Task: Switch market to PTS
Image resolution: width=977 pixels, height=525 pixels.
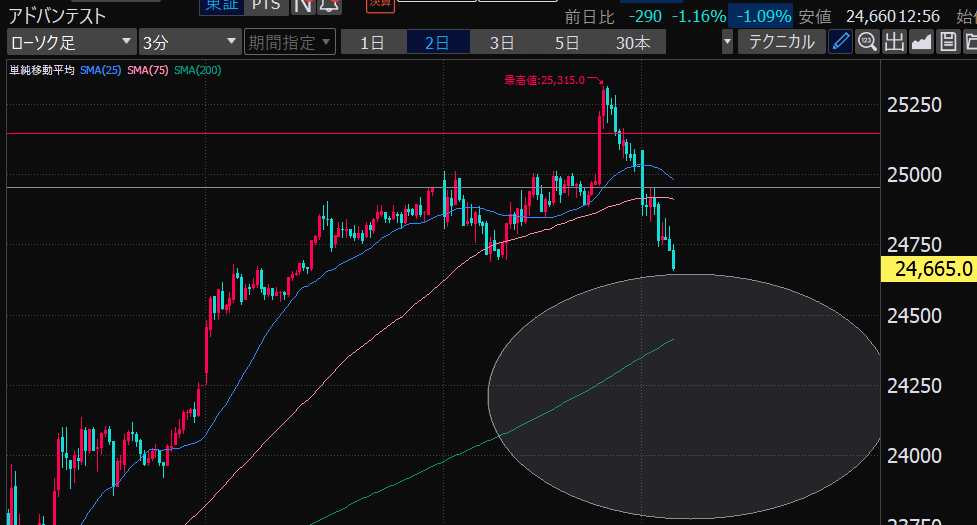Action: pyautogui.click(x=266, y=5)
